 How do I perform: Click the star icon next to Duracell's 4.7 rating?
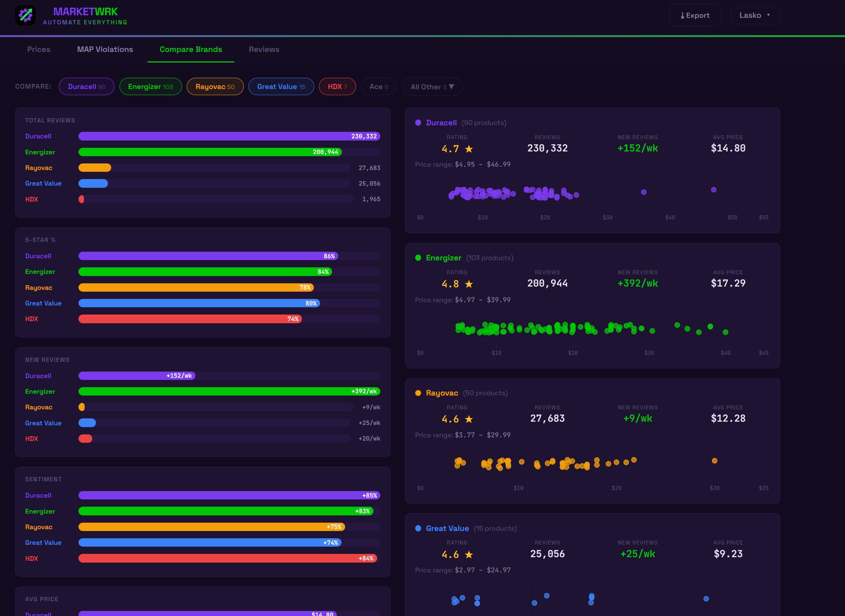469,149
